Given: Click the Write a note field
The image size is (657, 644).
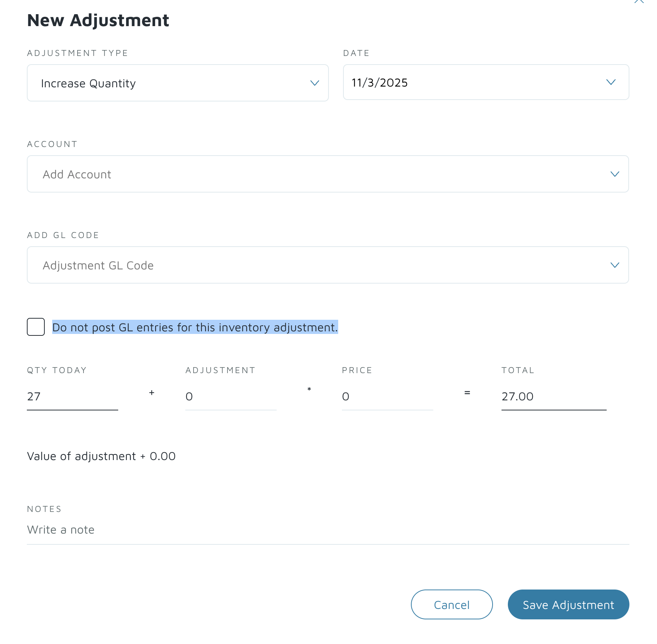Looking at the screenshot, I should click(328, 530).
